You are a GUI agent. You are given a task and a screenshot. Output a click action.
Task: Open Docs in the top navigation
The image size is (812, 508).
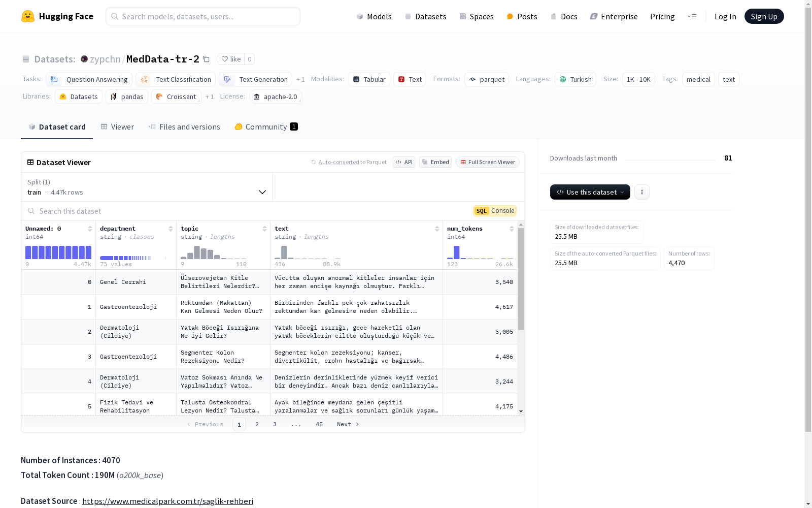(564, 16)
